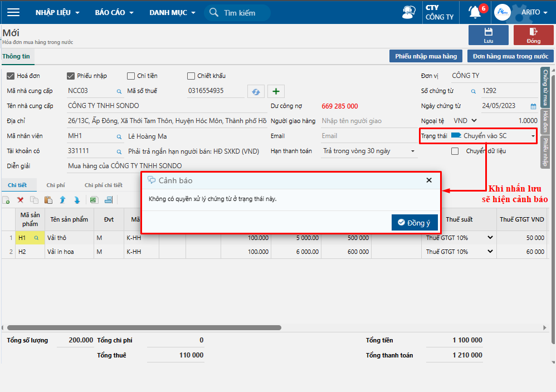The image size is (556, 392).
Task: Tick the Chiết khấu checkbox
Action: [x=191, y=76]
